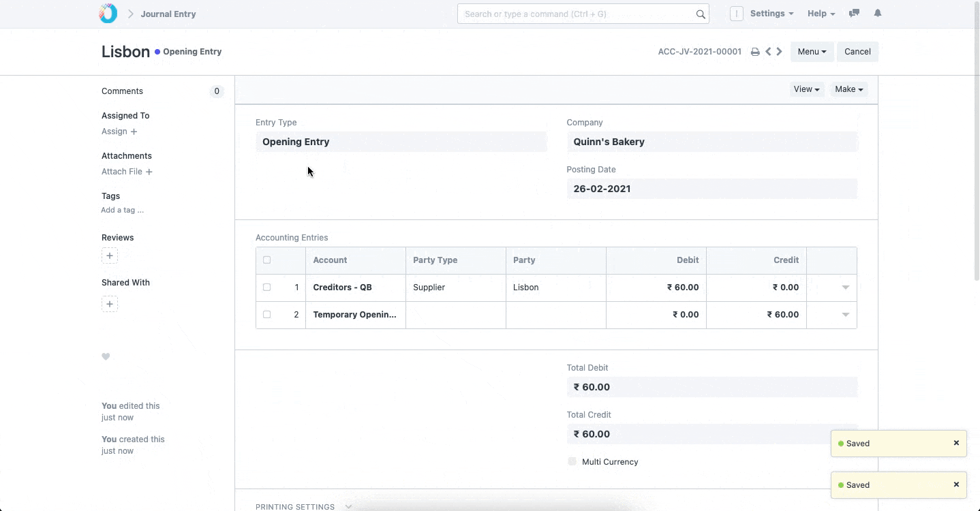
Task: Click the Add a tag field
Action: [x=123, y=210]
